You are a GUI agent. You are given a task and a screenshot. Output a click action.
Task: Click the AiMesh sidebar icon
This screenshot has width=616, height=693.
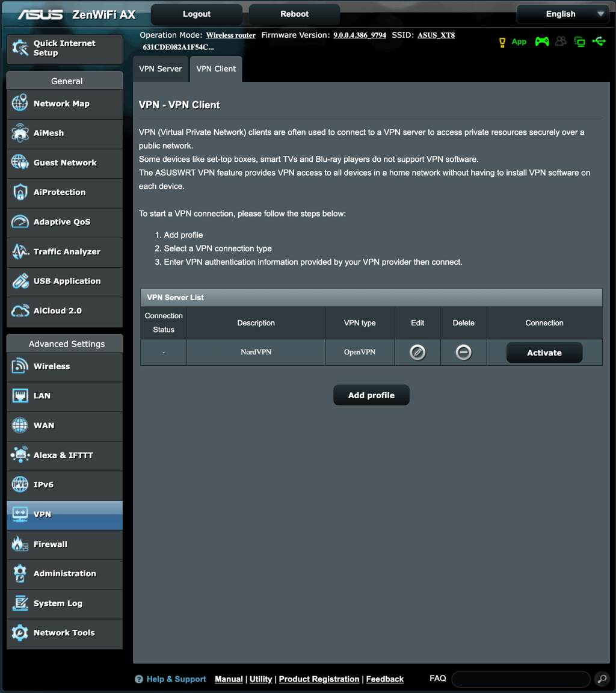(x=20, y=132)
